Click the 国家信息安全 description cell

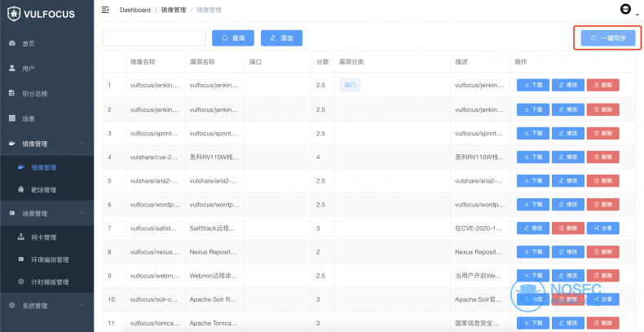(x=479, y=323)
